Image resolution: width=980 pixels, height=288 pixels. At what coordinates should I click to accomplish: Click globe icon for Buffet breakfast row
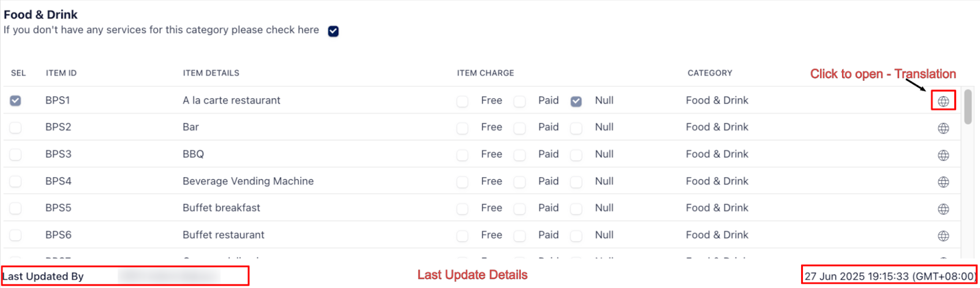coord(943,209)
